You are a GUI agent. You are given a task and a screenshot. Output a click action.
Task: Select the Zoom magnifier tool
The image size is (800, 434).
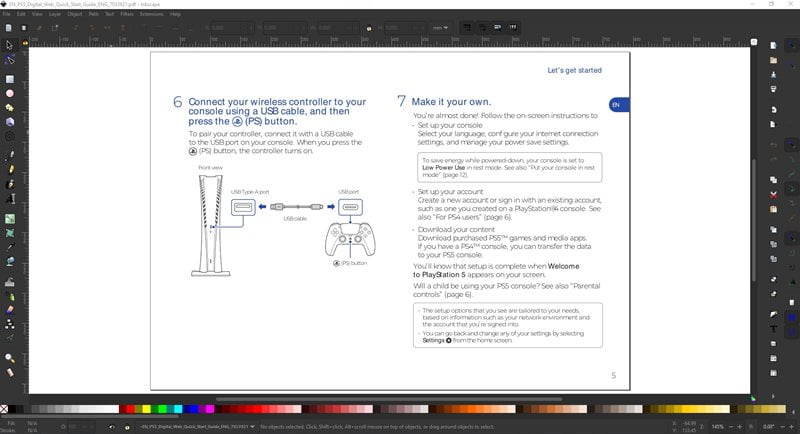point(9,358)
